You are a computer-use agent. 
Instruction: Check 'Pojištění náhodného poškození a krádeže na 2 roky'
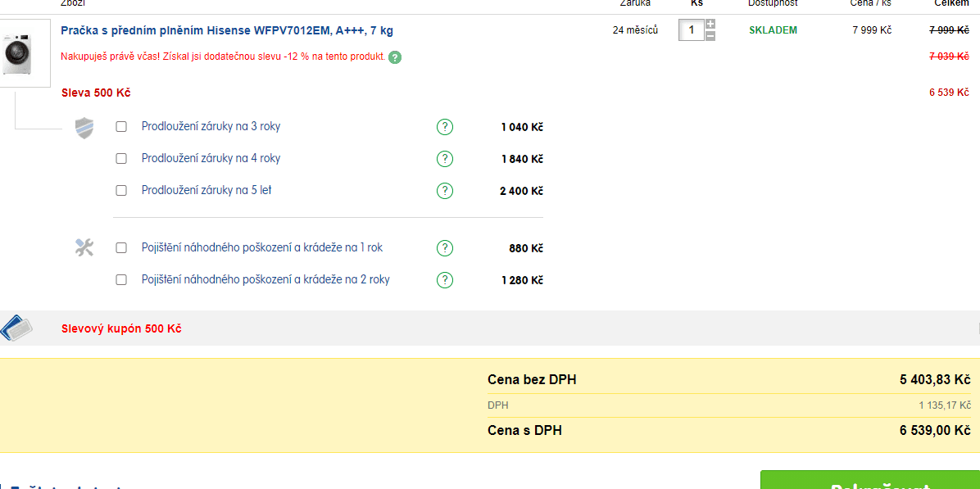point(121,280)
